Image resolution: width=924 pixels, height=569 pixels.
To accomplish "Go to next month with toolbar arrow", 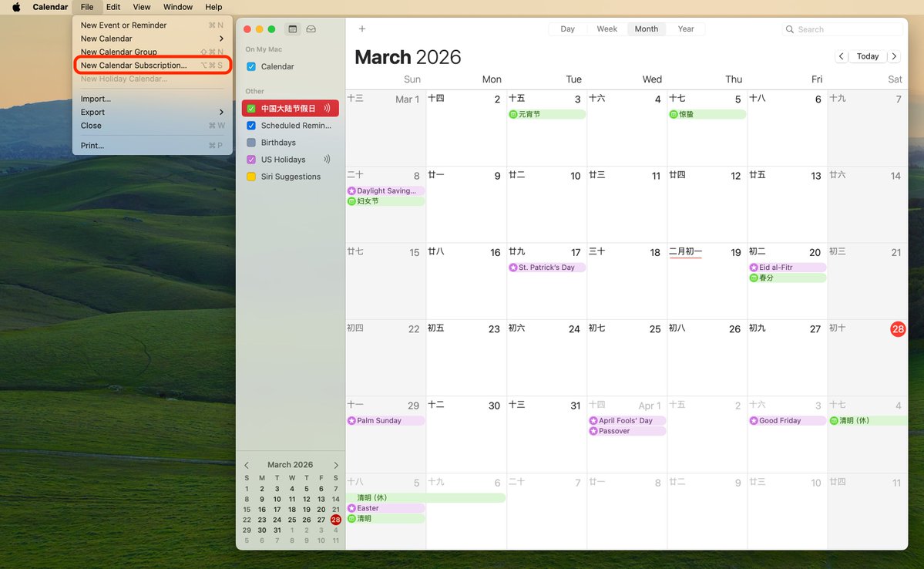I will coord(894,56).
